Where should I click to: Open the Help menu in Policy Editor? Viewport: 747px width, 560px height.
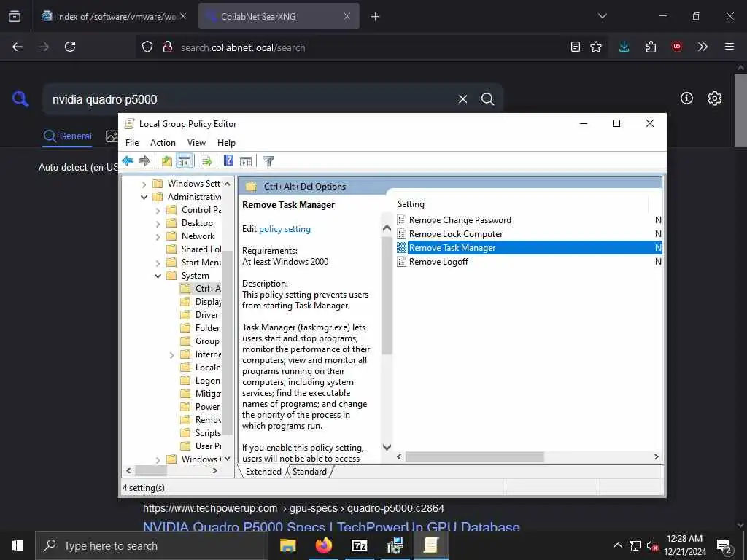point(226,143)
